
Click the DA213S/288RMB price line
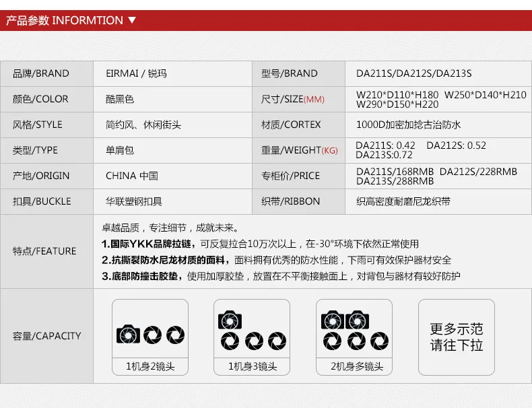tap(395, 182)
